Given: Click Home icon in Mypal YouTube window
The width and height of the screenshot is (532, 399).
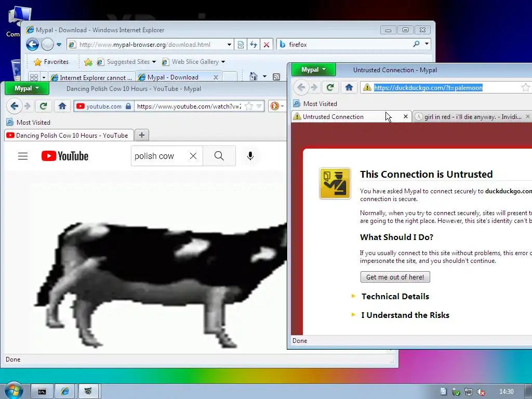Looking at the screenshot, I should 62,106.
